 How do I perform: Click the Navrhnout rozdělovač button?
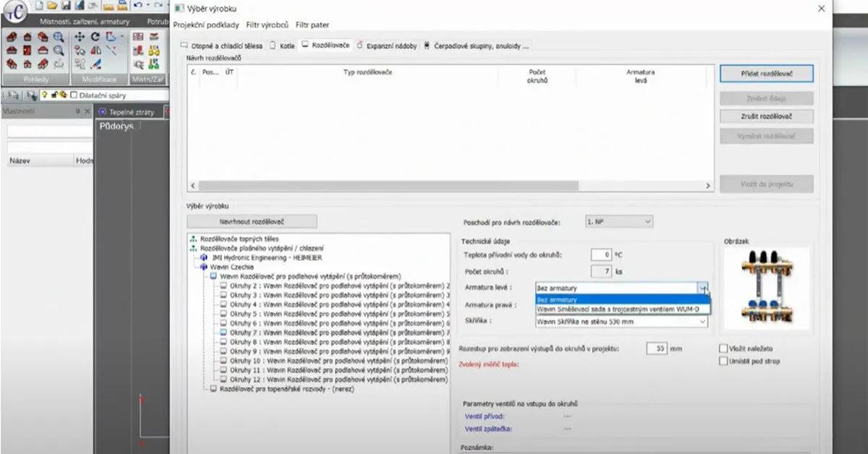pyautogui.click(x=252, y=221)
